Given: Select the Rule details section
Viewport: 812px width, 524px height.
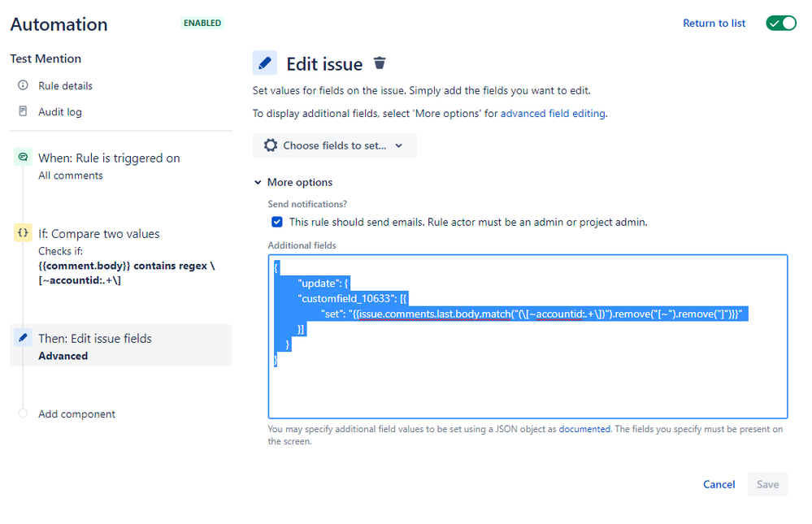Looking at the screenshot, I should click(x=65, y=85).
